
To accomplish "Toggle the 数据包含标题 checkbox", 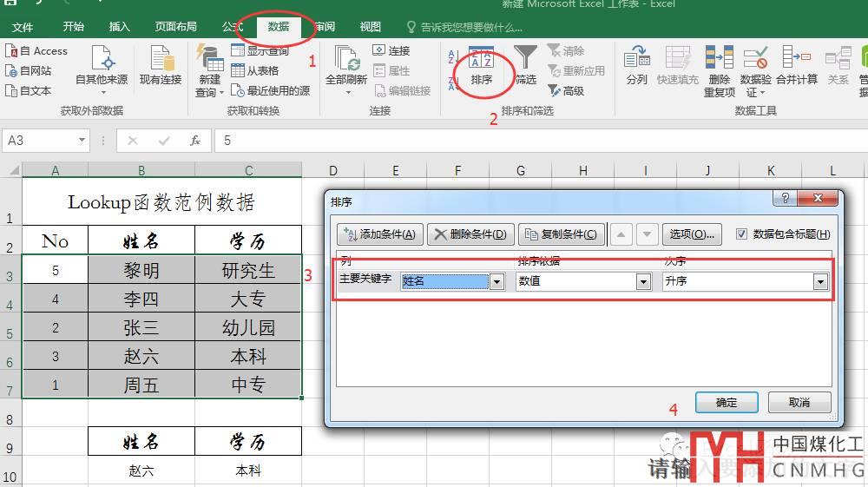I will pyautogui.click(x=741, y=234).
